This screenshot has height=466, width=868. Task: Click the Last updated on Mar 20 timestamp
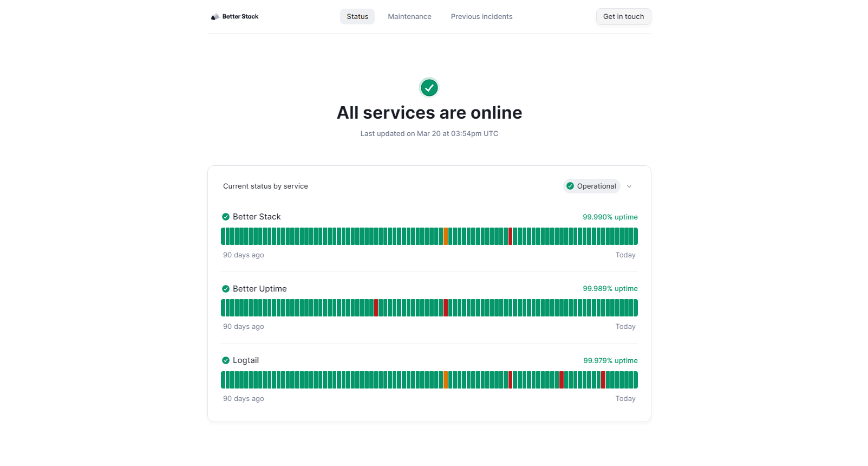(429, 133)
